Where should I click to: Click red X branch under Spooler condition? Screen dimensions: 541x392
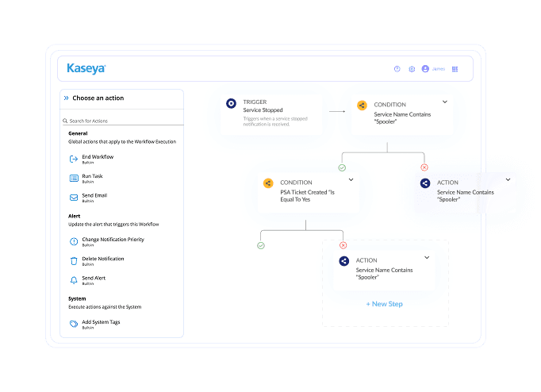point(424,167)
